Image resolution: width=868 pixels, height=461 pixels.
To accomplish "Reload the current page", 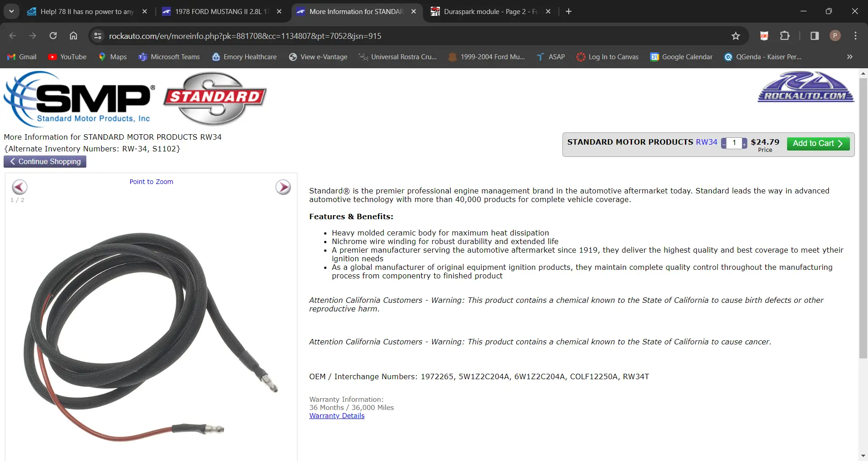I will (x=53, y=36).
